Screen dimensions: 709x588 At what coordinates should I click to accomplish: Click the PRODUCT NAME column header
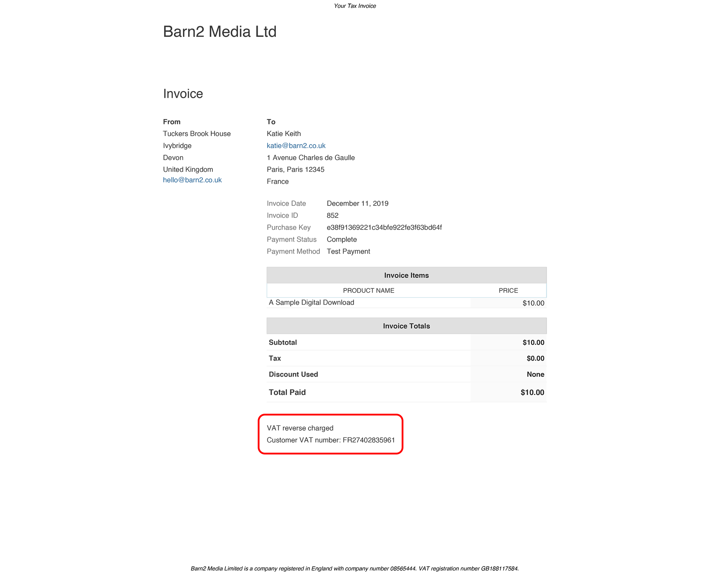tap(368, 290)
